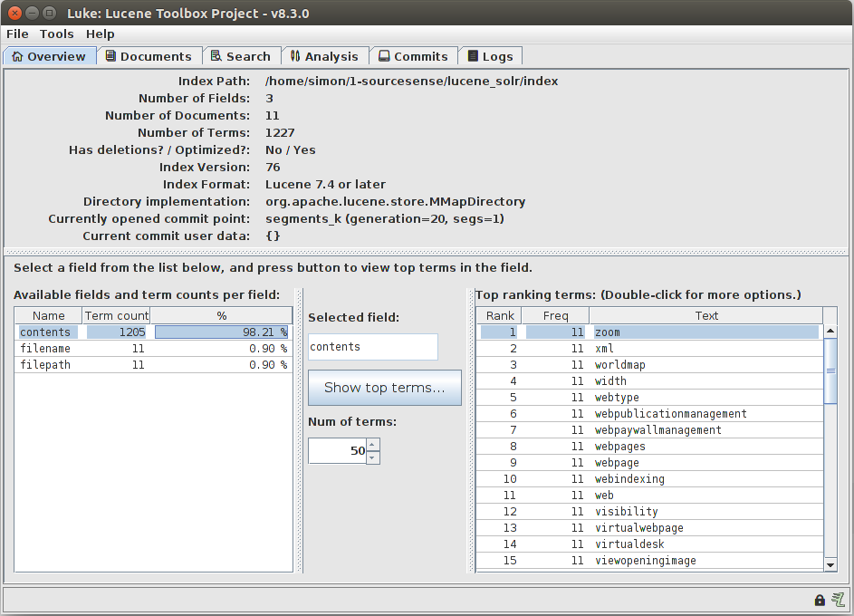Click the Text column header in top terms
Image resolution: width=854 pixels, height=616 pixels.
(706, 315)
